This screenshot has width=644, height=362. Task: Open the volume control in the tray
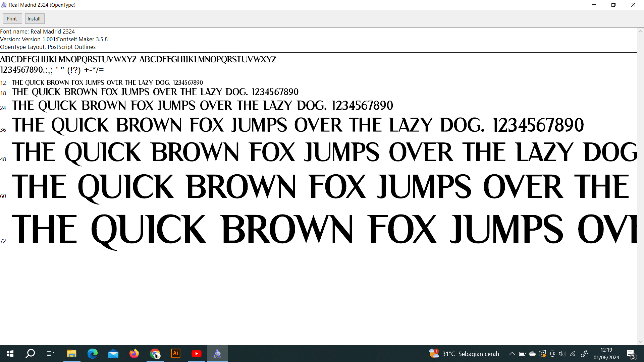click(x=562, y=354)
